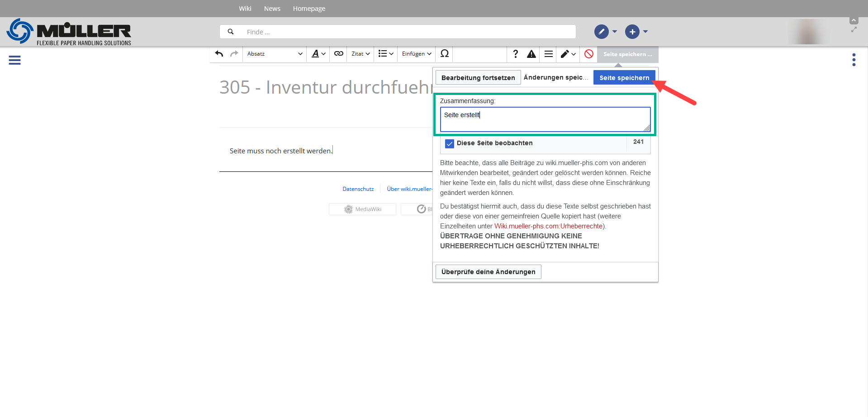Go to Homepage in the top menu
Screen dimensions: 868x417
pos(309,9)
